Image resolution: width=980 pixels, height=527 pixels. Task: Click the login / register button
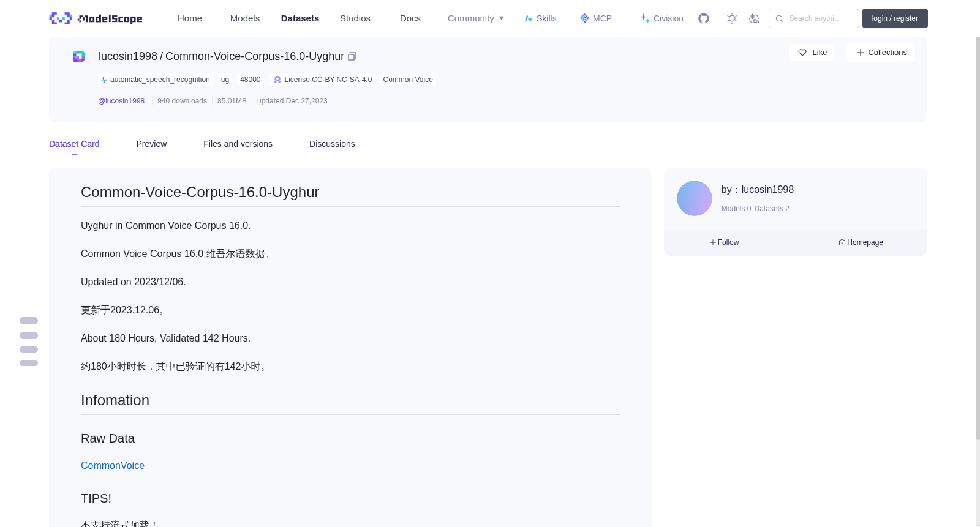point(895,18)
